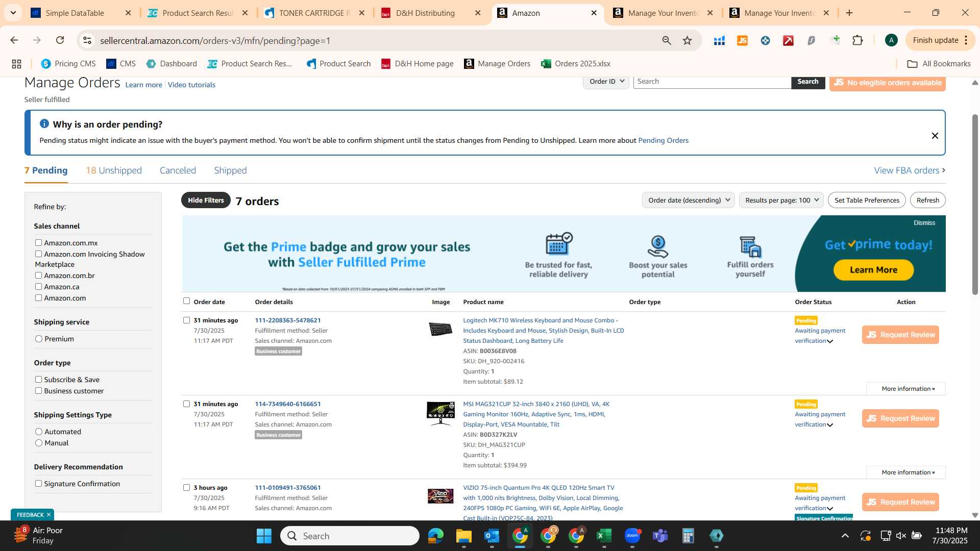Expand Awaiting payment verification on MSI order

point(830,425)
